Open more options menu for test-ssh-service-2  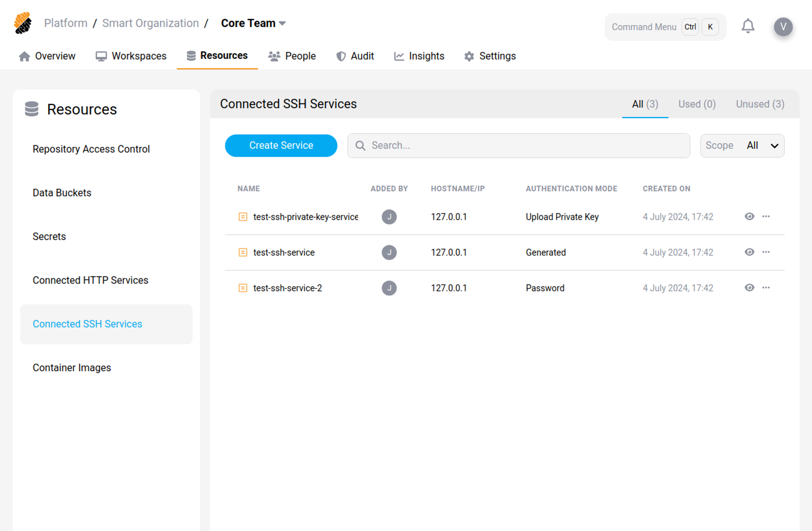(x=766, y=288)
